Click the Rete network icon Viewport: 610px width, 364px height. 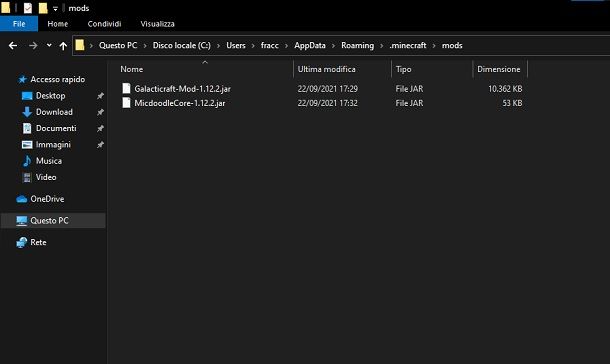(22, 243)
